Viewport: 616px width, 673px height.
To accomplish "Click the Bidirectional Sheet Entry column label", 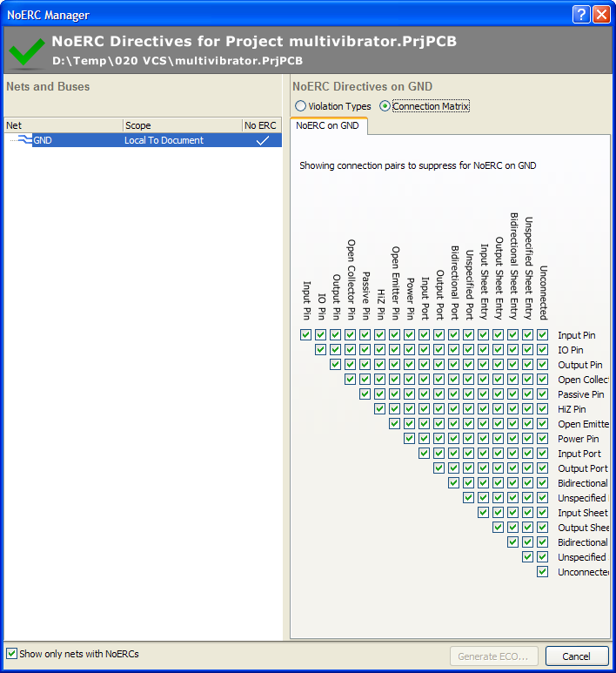I will pyautogui.click(x=513, y=266).
